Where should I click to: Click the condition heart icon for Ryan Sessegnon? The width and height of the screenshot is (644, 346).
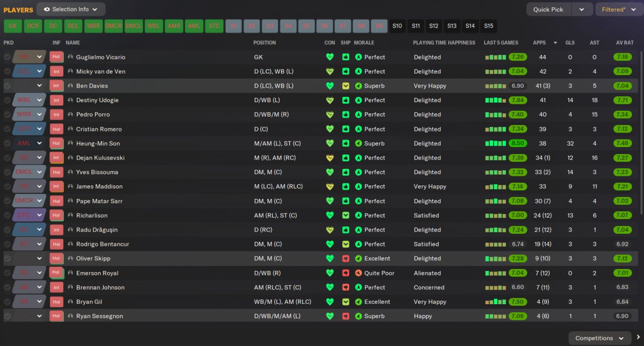(x=330, y=316)
